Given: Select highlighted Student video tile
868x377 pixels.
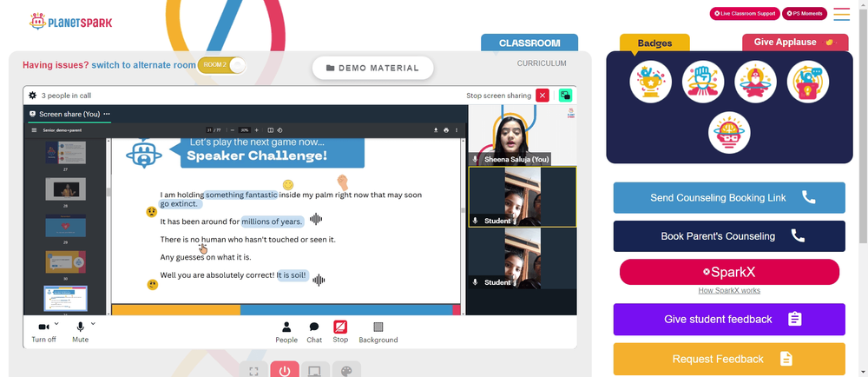Looking at the screenshot, I should [522, 197].
